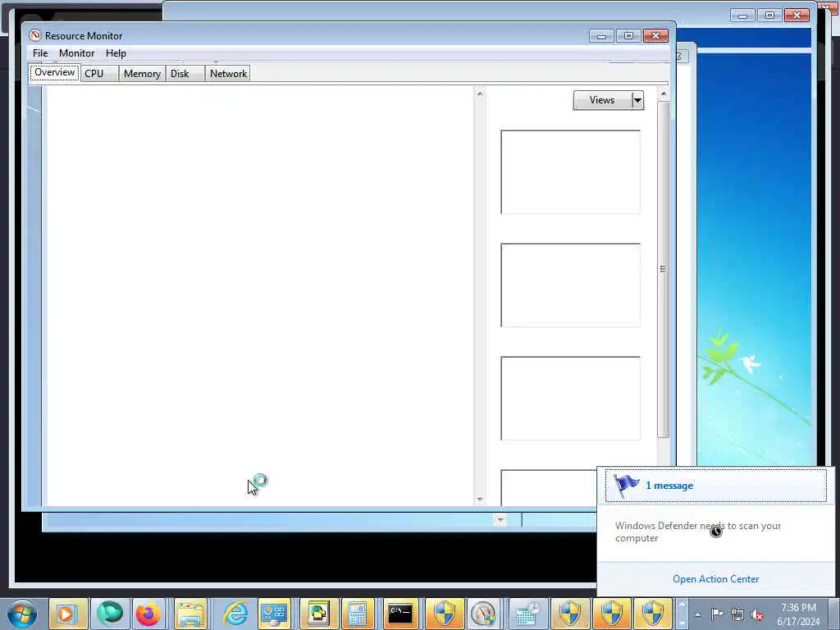The image size is (840, 630).
Task: Minimize the background window at top right
Action: pos(742,16)
